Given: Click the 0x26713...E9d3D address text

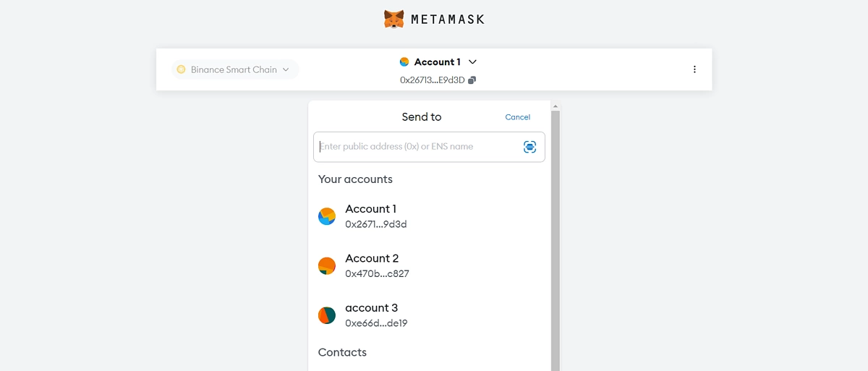Looking at the screenshot, I should coord(432,80).
